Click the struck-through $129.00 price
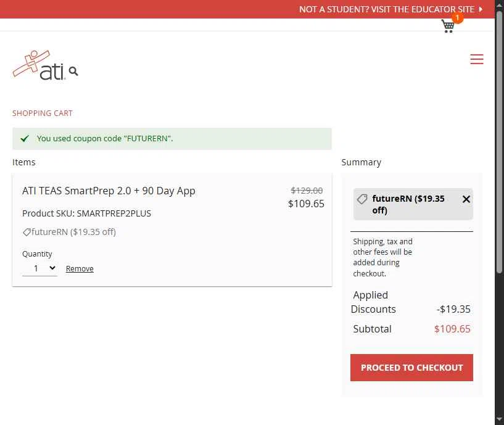Viewport: 504px width, 425px height. coord(307,191)
